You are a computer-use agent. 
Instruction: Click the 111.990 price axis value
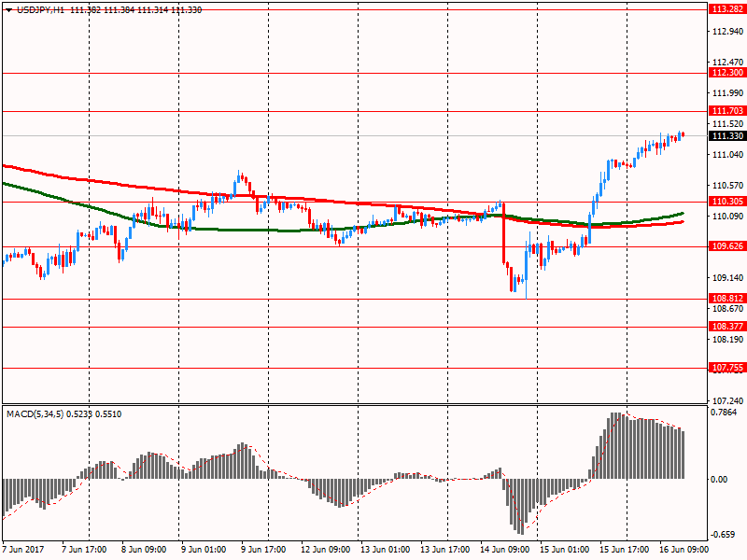click(x=727, y=92)
